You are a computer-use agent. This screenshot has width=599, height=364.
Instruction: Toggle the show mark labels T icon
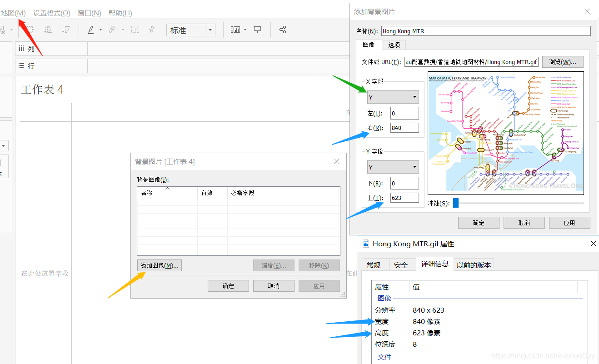[135, 30]
